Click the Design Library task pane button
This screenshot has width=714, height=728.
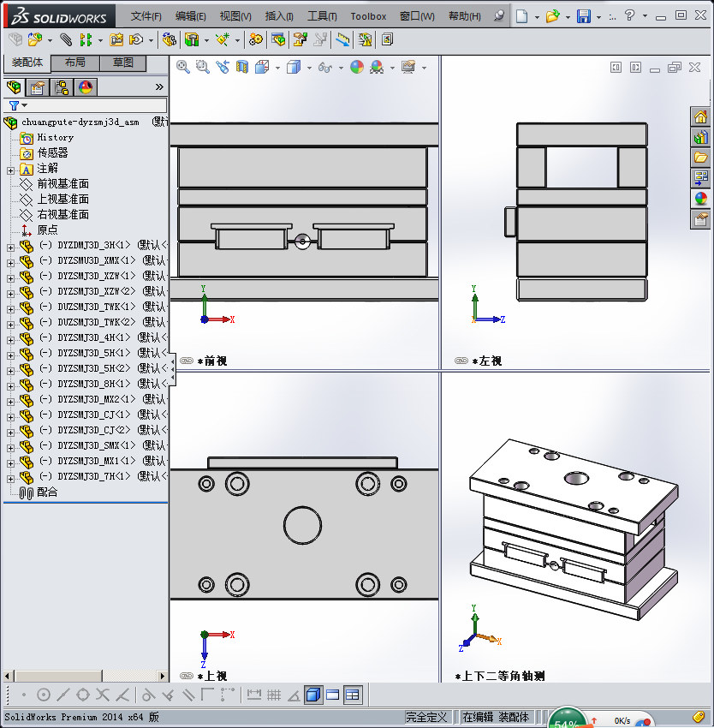pos(700,137)
